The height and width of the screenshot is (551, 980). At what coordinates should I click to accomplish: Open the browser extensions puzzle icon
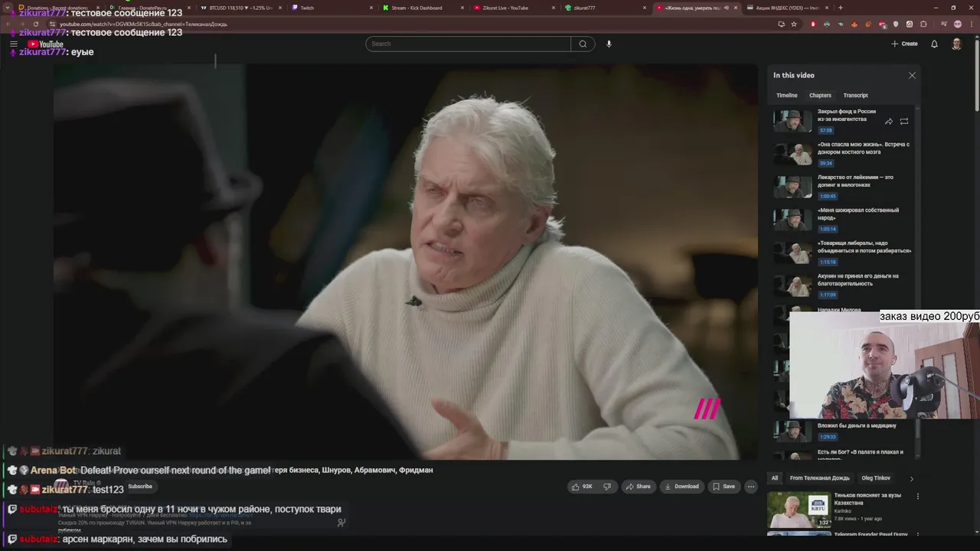(x=923, y=24)
